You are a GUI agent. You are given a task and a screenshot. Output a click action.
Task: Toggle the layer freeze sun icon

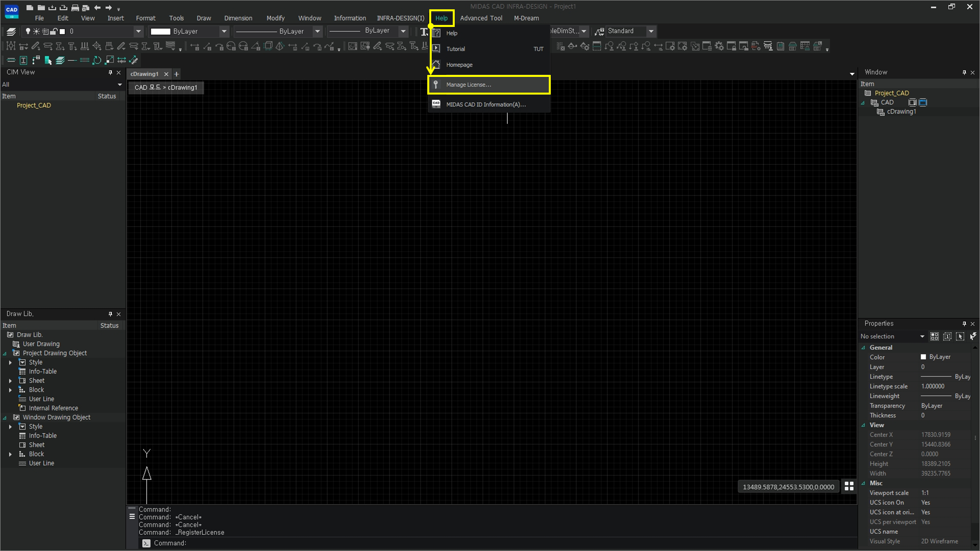36,31
